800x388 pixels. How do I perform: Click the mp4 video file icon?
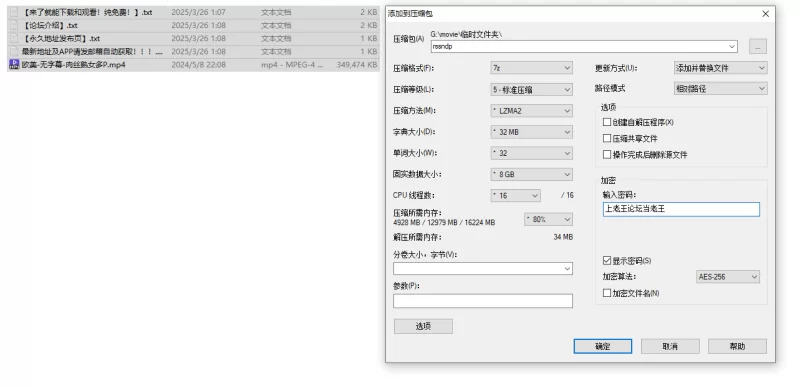(14, 65)
